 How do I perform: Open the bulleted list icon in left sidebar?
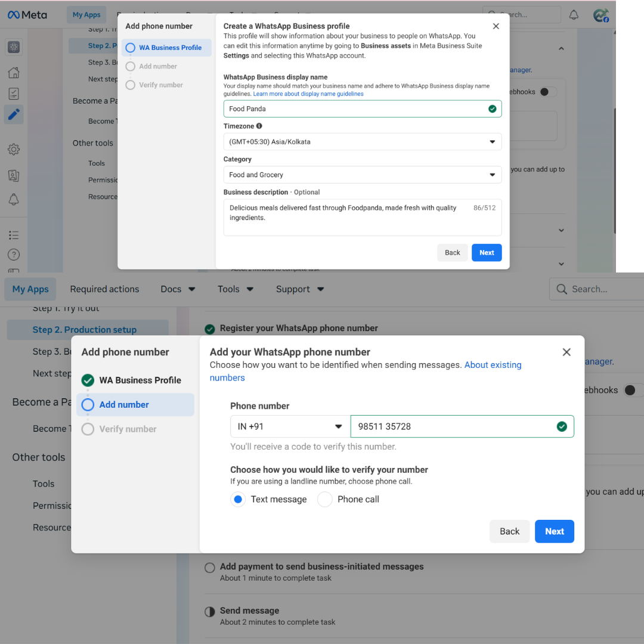point(14,235)
